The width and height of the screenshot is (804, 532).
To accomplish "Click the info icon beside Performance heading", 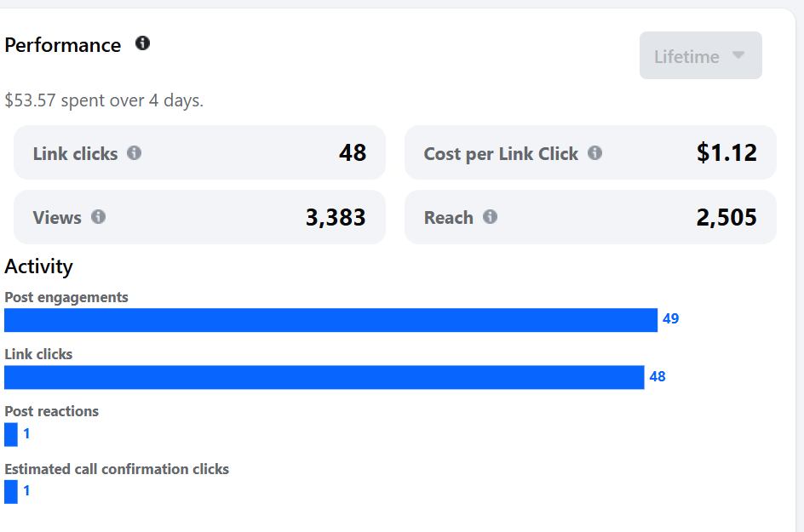I will pyautogui.click(x=142, y=43).
